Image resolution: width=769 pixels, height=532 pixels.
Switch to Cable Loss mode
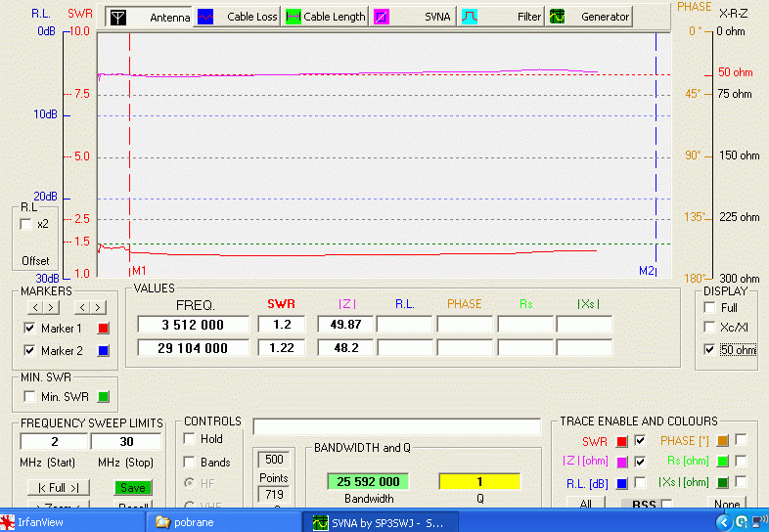[x=239, y=17]
